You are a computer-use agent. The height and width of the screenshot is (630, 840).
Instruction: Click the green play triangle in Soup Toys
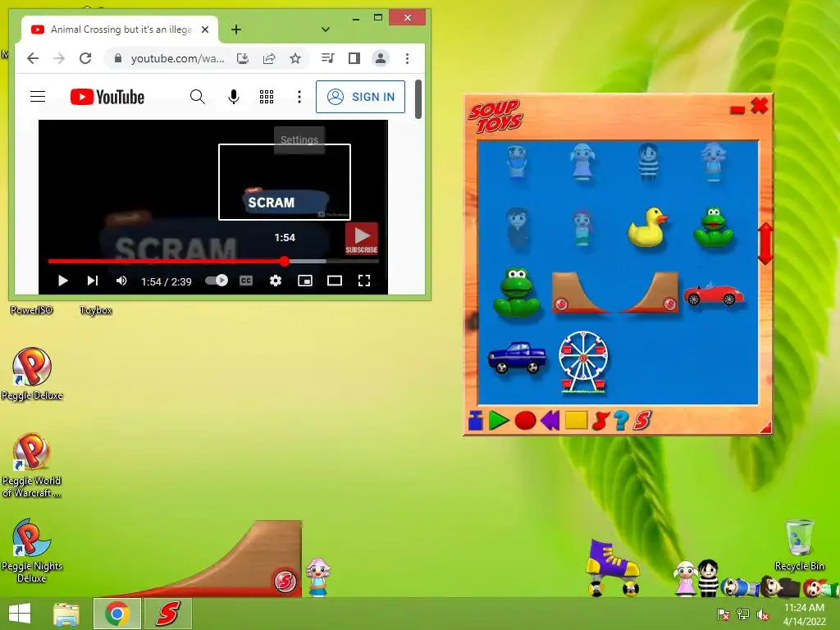click(499, 421)
